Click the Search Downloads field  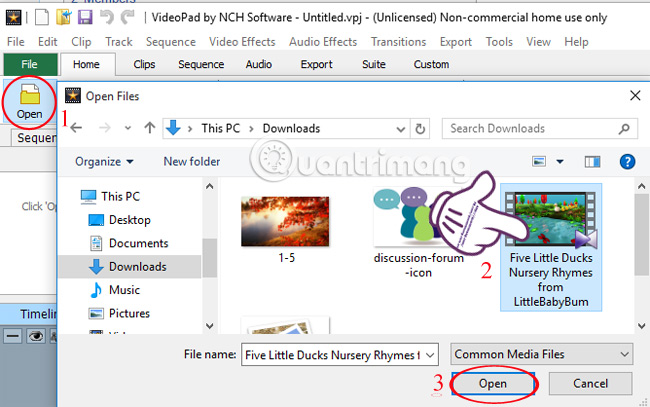click(540, 129)
